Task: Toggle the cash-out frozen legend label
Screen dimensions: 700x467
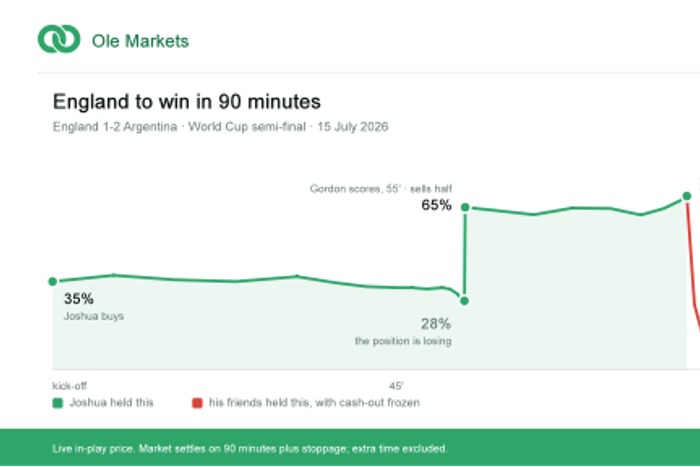Action: [x=314, y=403]
